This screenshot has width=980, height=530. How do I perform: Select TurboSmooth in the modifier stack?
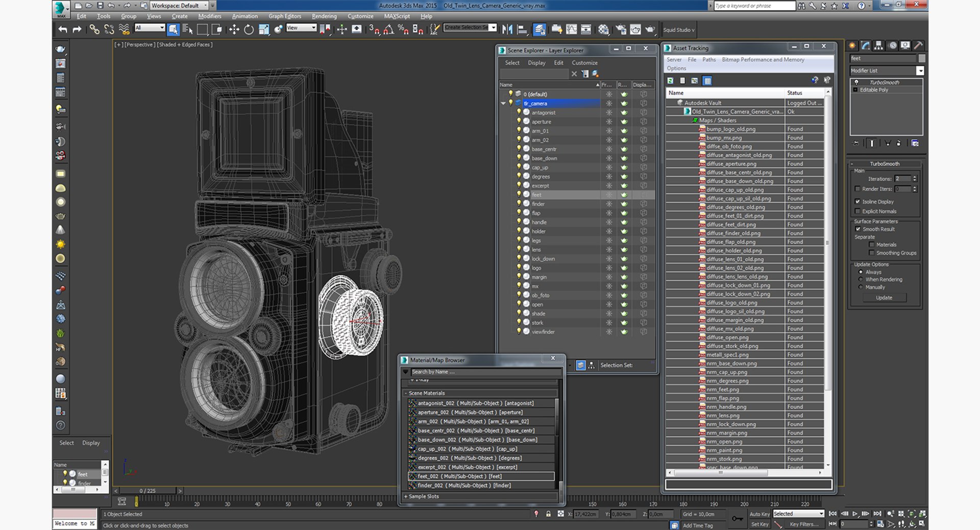tap(885, 82)
